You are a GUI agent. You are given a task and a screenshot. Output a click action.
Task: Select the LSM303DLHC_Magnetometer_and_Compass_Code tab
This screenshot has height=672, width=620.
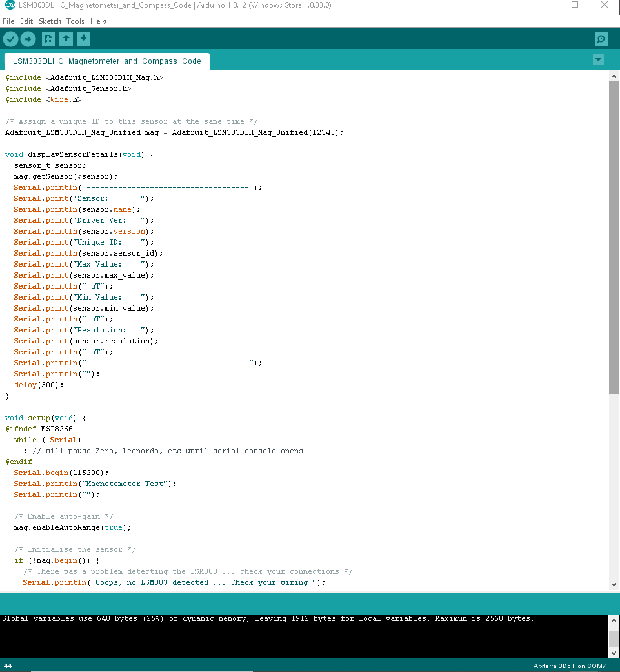tap(106, 61)
